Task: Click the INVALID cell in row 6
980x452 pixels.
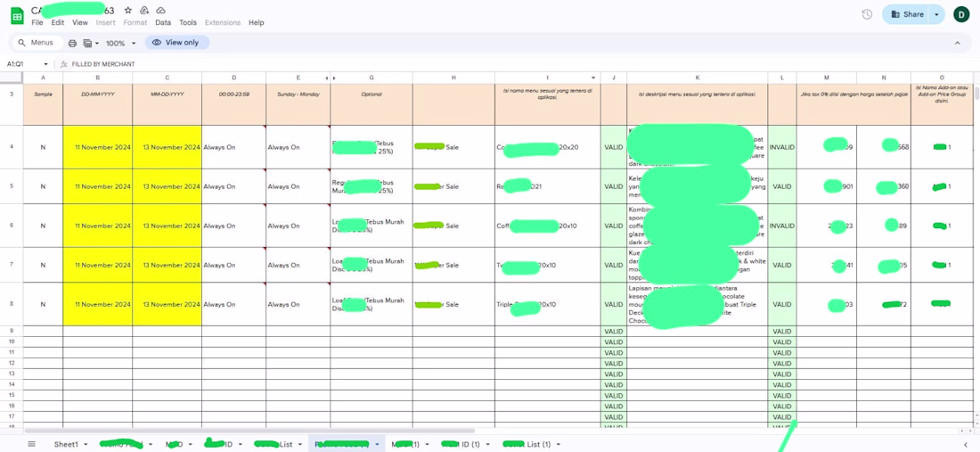Action: [x=782, y=226]
